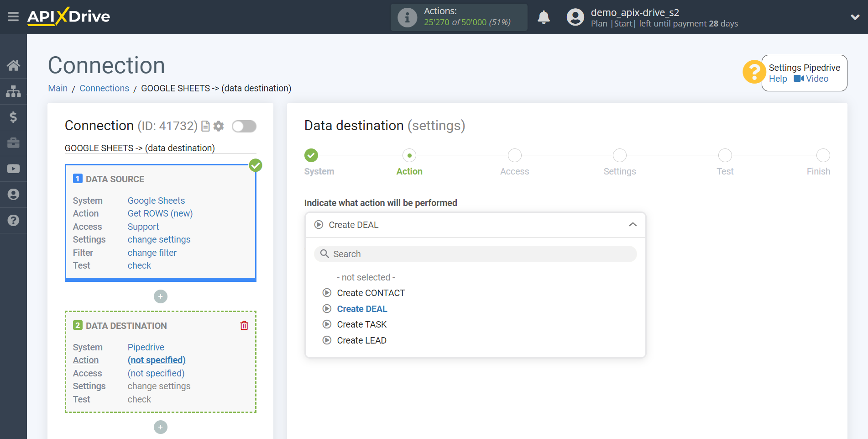Screen dimensions: 868x439
Task: Open notifications bell
Action: click(544, 17)
